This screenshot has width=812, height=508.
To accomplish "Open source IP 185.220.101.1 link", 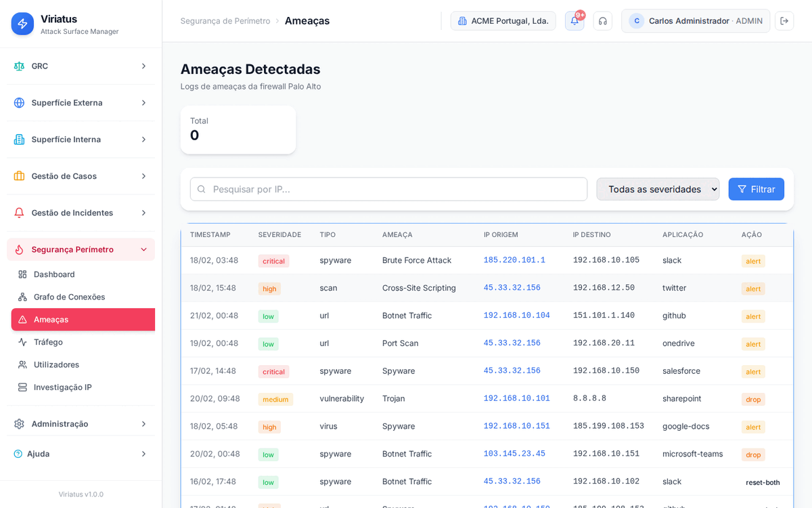I will 514,260.
